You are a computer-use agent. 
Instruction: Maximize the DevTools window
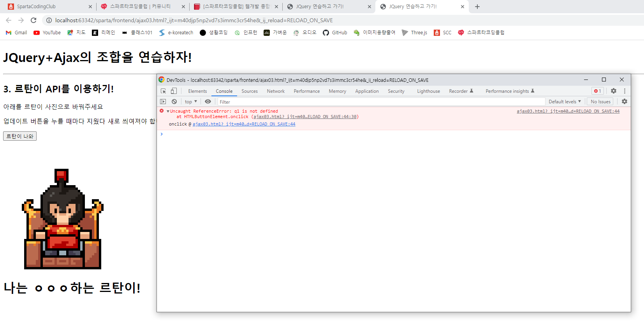pyautogui.click(x=604, y=80)
